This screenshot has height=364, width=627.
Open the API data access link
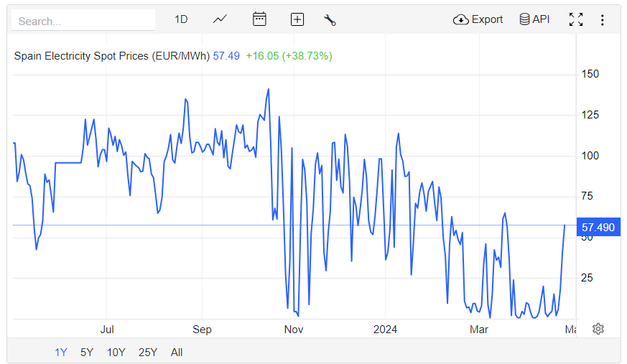coord(534,19)
